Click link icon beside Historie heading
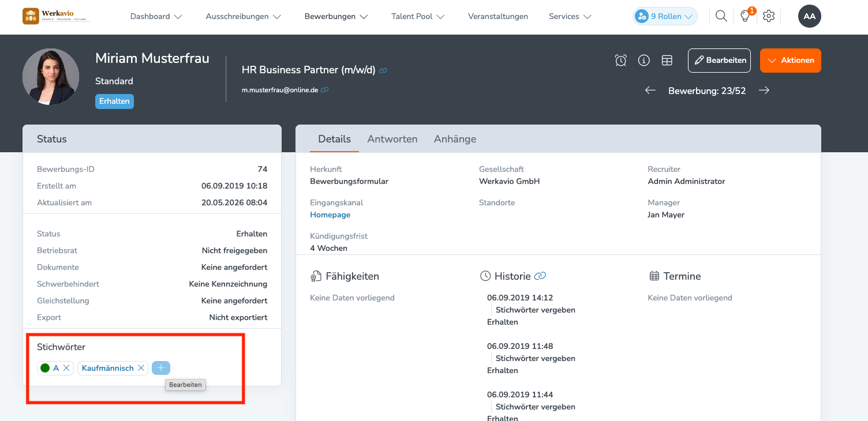The image size is (868, 421). click(540, 276)
